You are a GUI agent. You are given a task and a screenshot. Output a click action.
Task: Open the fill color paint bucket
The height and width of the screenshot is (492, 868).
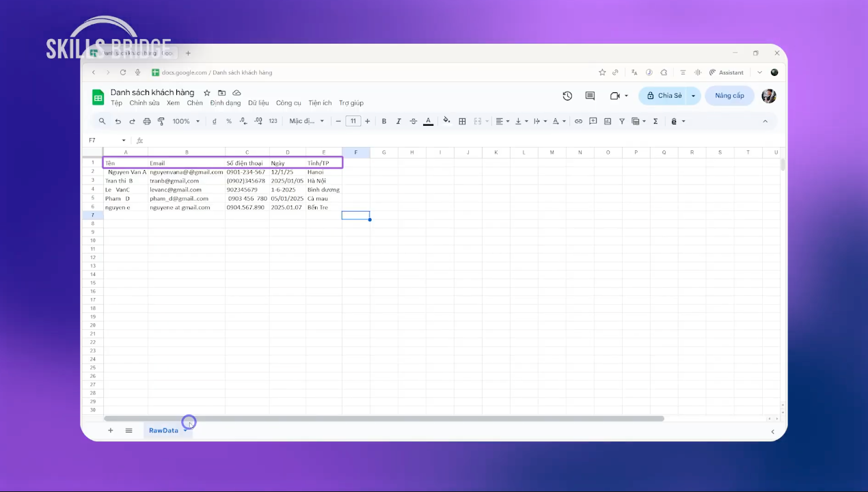click(x=446, y=122)
